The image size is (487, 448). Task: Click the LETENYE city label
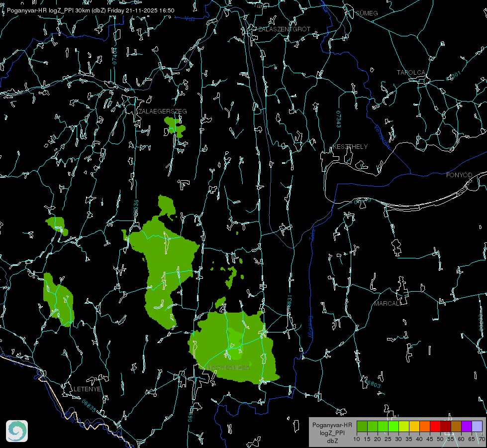coord(87,389)
